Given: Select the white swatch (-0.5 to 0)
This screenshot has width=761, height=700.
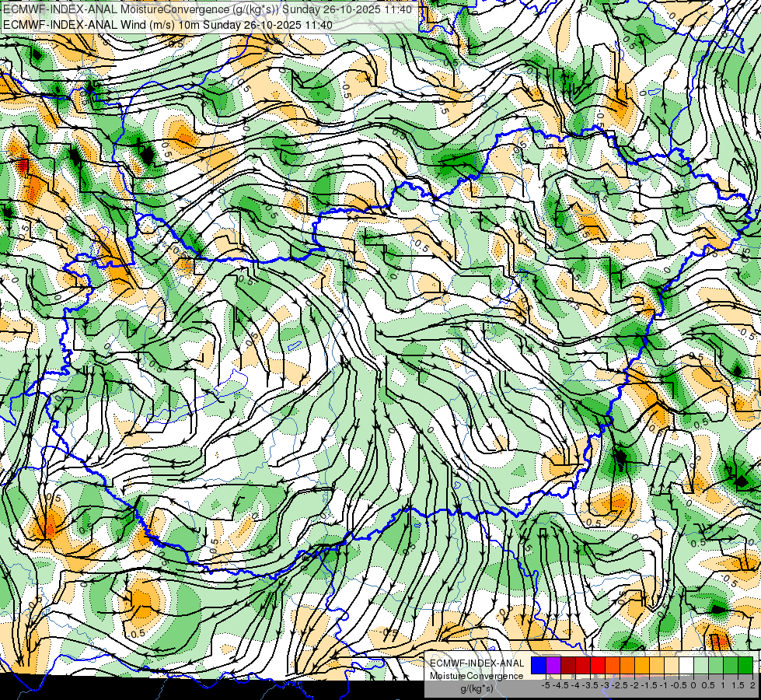Looking at the screenshot, I should pyautogui.click(x=686, y=666).
